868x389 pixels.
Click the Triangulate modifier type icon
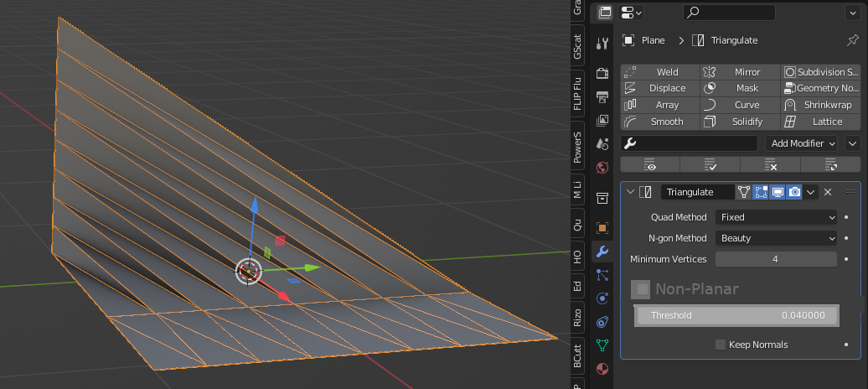pos(645,192)
